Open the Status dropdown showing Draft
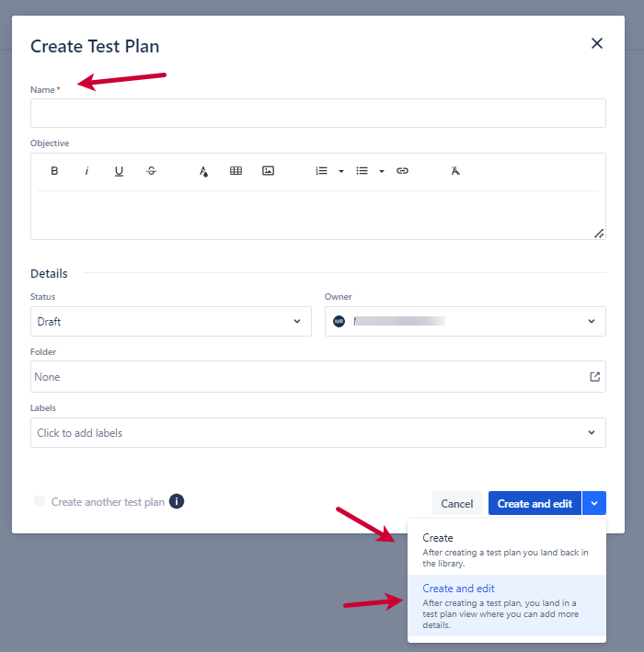644x652 pixels. click(171, 322)
